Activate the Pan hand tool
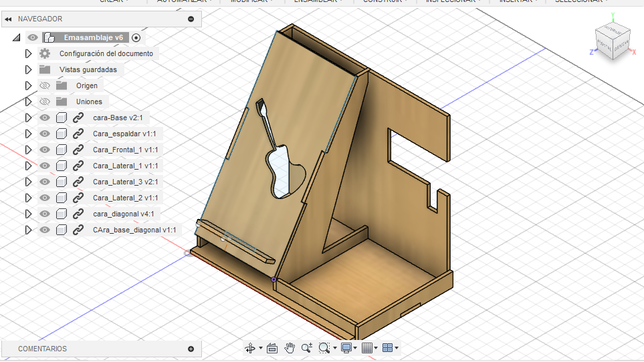644x362 pixels. [x=290, y=348]
